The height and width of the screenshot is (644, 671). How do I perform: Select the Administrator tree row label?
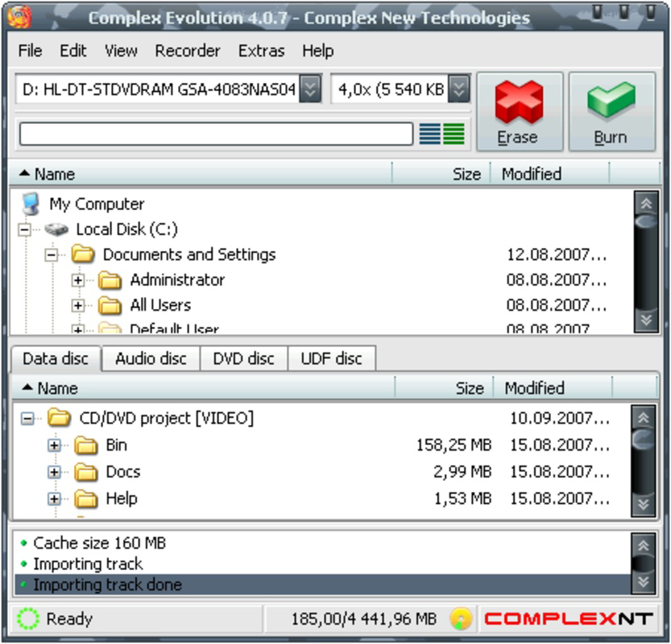(x=177, y=279)
